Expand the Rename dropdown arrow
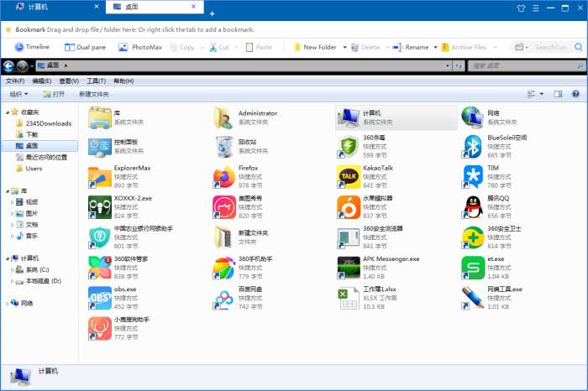Screen dimensions: 588x391 [435, 48]
